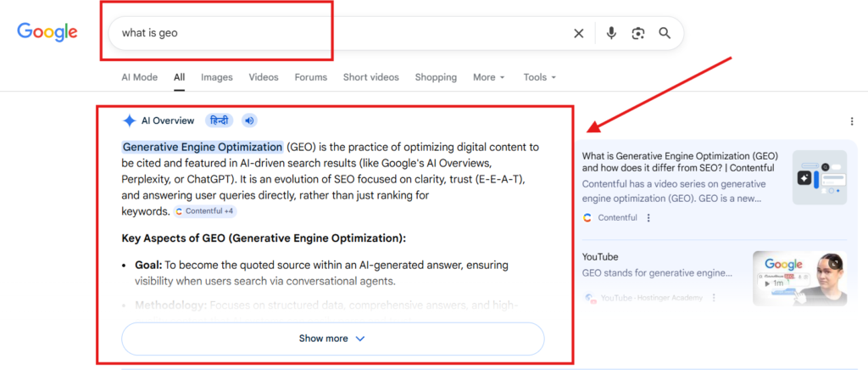The height and width of the screenshot is (392, 868).
Task: Switch to AI Mode tab
Action: [139, 77]
